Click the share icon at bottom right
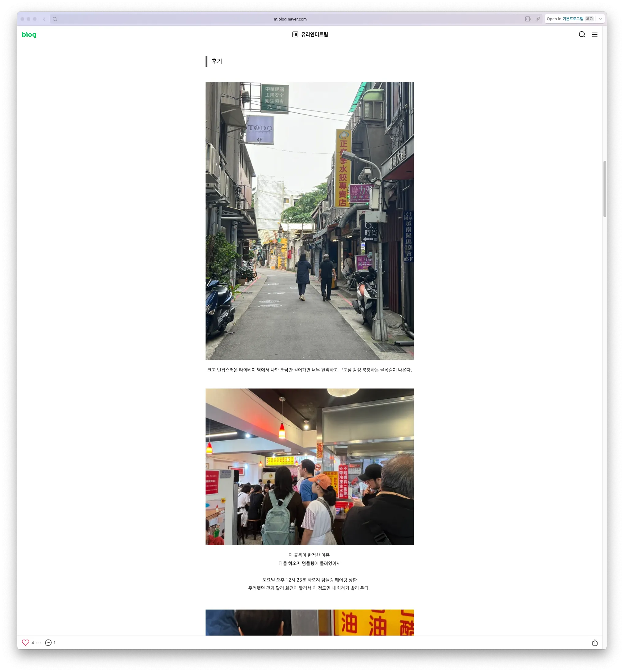This screenshot has width=624, height=672. 595,643
